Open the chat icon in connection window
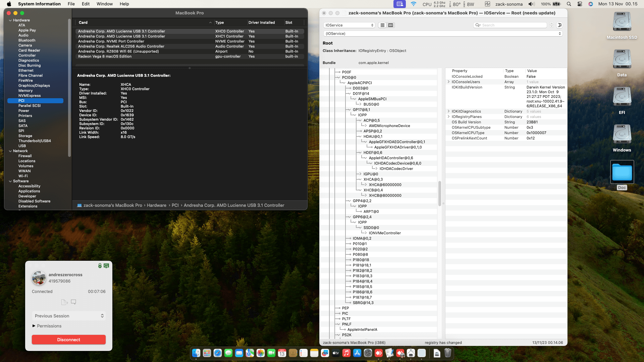Screen dimensions: 644x362 pos(73,302)
